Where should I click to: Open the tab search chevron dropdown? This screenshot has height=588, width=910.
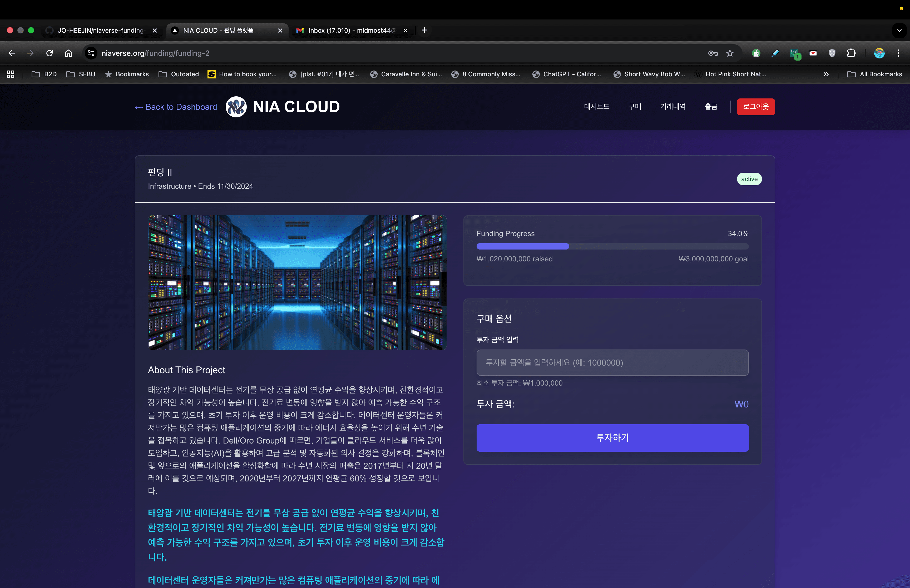[899, 30]
